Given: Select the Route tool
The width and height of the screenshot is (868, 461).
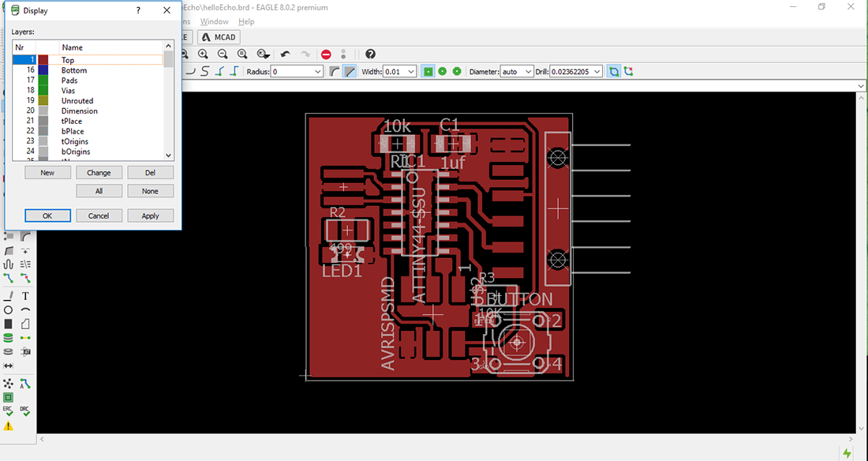Looking at the screenshot, I should (x=9, y=278).
